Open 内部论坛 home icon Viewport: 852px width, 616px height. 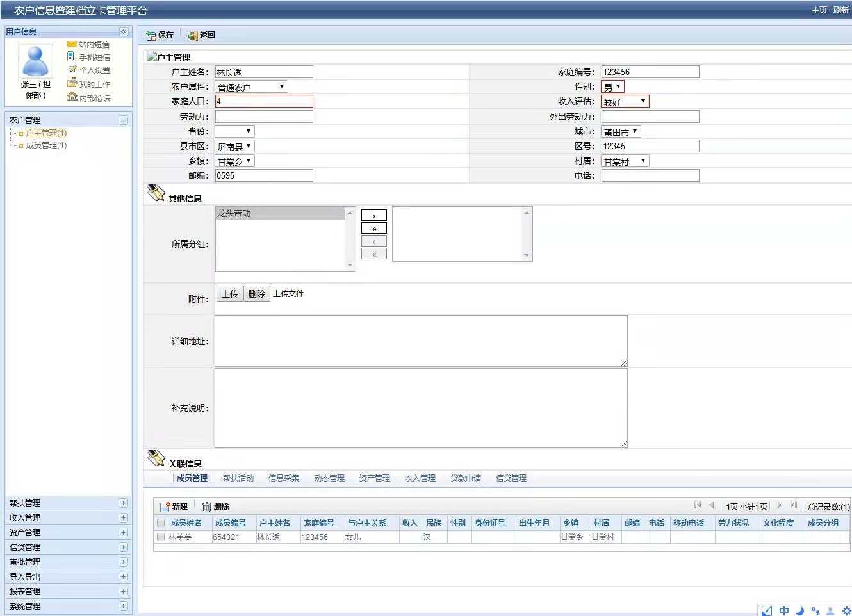[x=72, y=97]
